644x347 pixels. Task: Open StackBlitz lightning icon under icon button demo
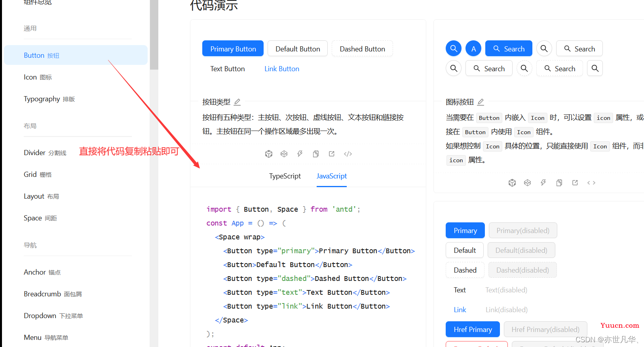point(543,183)
